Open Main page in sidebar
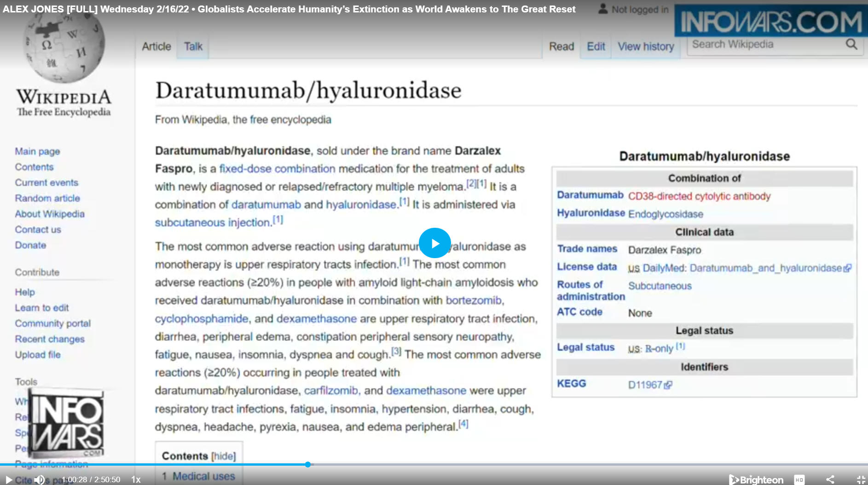868x485 pixels. 37,151
